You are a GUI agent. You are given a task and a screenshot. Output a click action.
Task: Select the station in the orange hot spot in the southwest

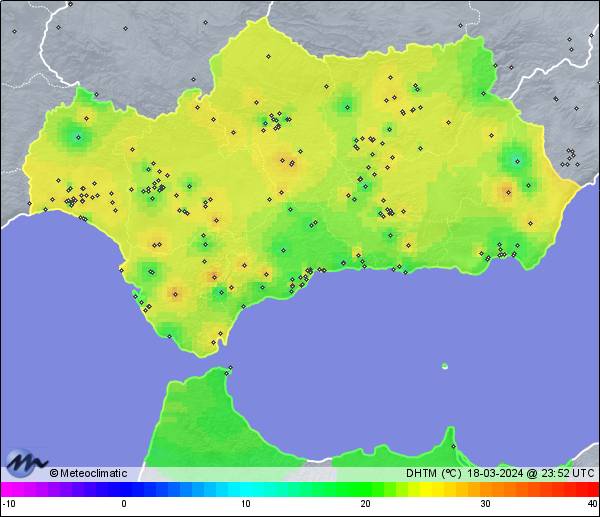(x=175, y=294)
